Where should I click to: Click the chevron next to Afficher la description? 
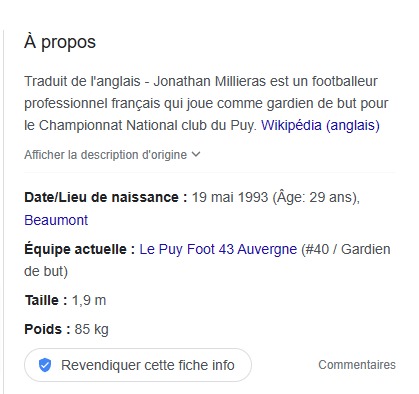pos(196,154)
